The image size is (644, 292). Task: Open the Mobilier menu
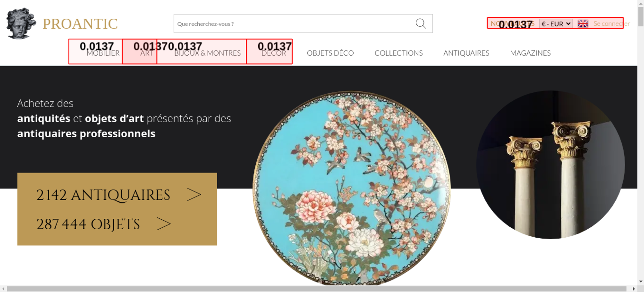coord(103,53)
